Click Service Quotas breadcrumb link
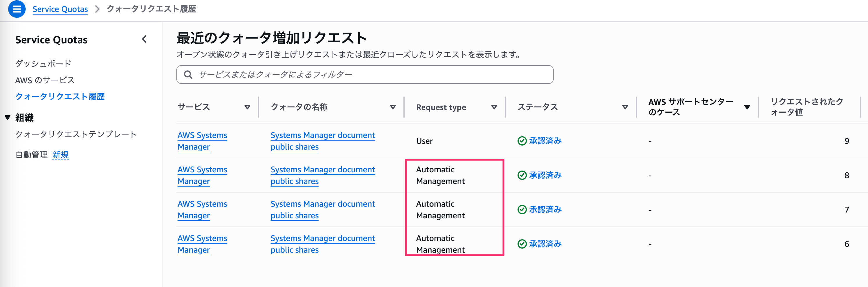The height and width of the screenshot is (287, 868). point(60,9)
